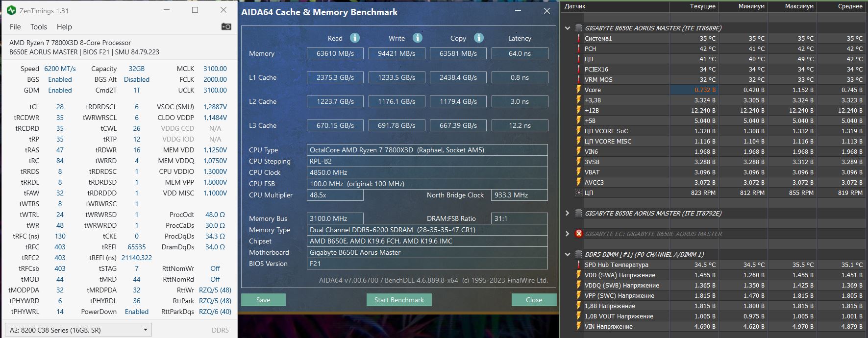868x338 pixels.
Task: Click the lightning icon beside VPP (SWC) Напряжение
Action: (x=578, y=295)
